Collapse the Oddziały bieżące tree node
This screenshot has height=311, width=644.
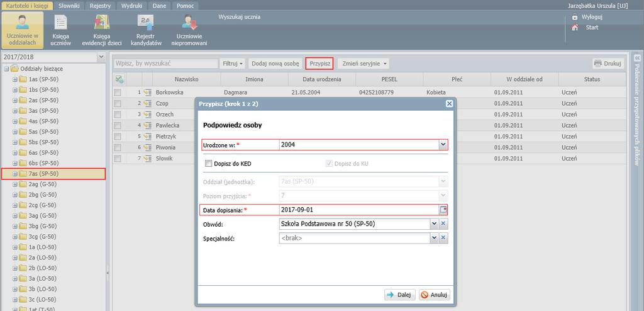tap(6, 69)
